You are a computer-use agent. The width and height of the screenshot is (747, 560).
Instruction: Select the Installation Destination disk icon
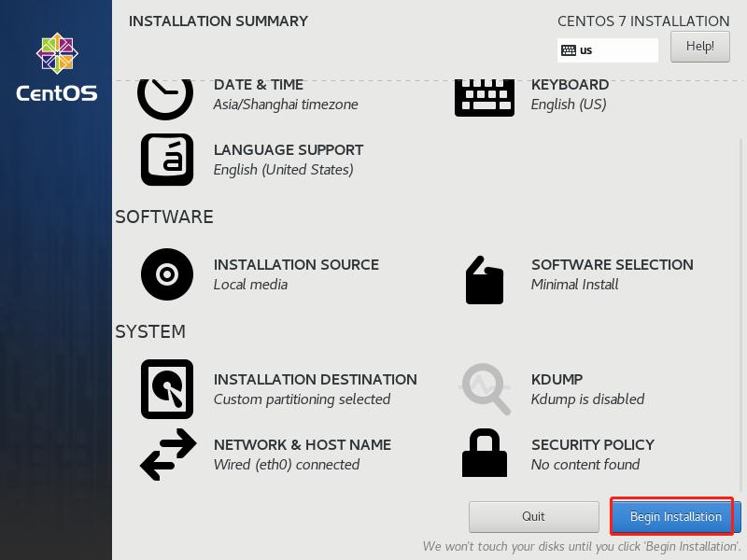(166, 388)
